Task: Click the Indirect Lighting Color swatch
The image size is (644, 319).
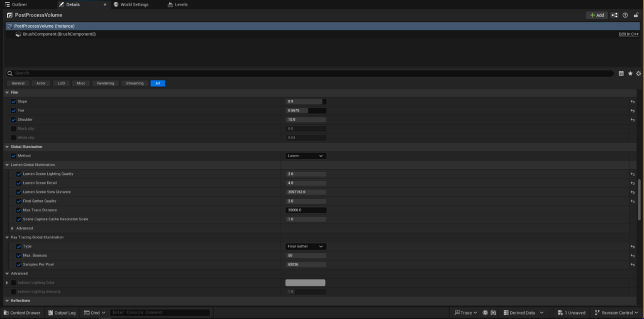Action: 305,283
